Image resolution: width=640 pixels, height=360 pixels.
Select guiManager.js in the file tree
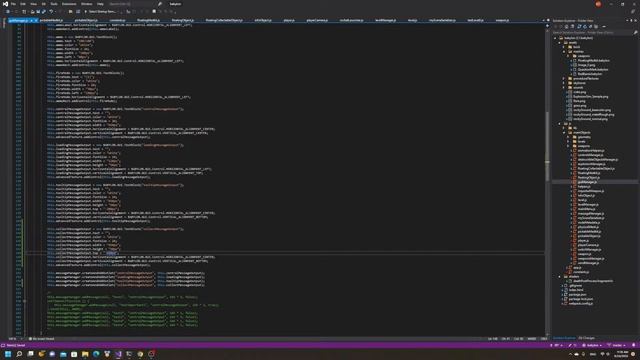pyautogui.click(x=587, y=182)
